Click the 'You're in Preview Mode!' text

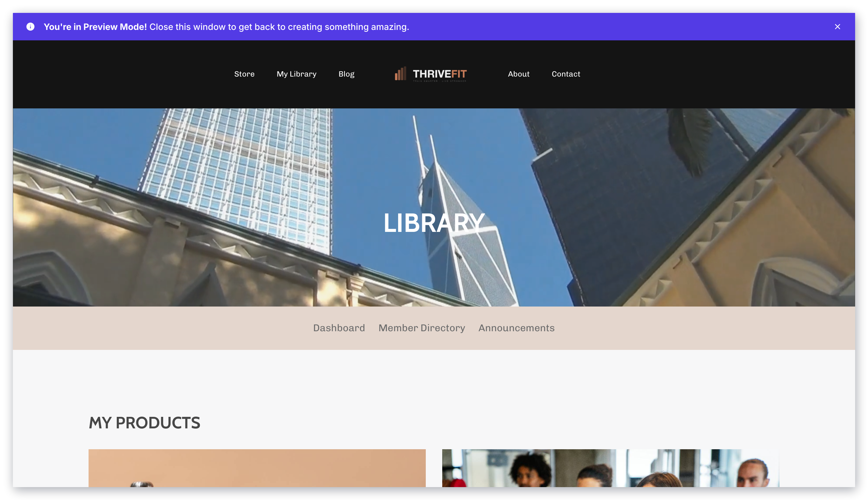(x=95, y=27)
